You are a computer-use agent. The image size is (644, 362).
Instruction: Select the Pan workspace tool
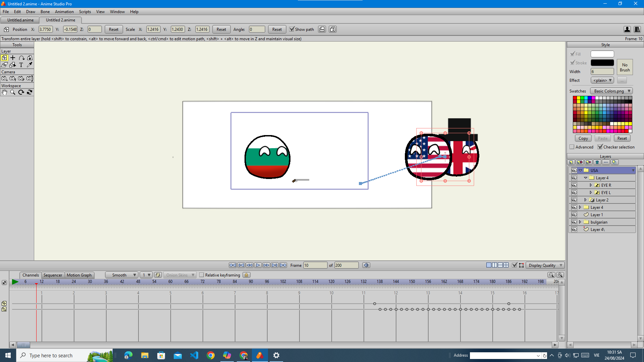click(5, 92)
